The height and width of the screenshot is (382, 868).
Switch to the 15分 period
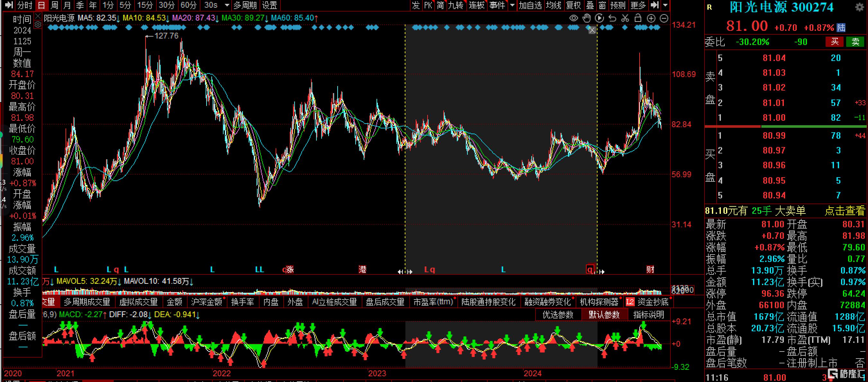pos(145,5)
